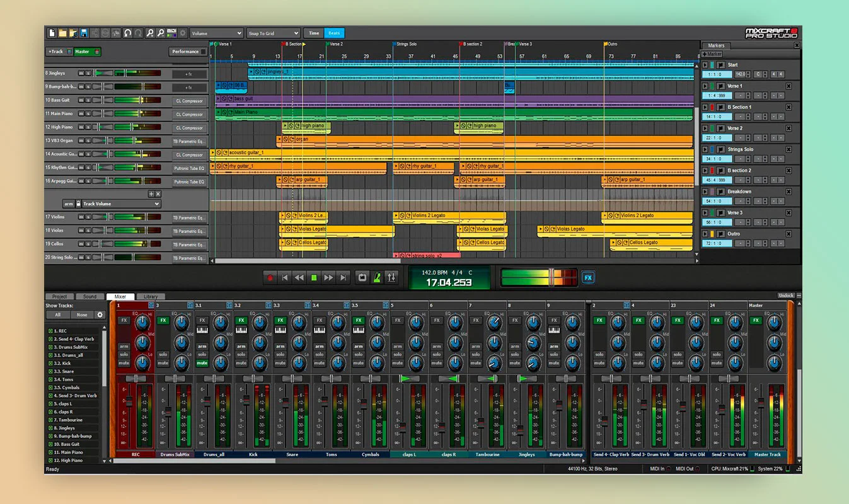This screenshot has height=504, width=849.
Task: Create a new project with blank page icon
Action: pyautogui.click(x=52, y=33)
